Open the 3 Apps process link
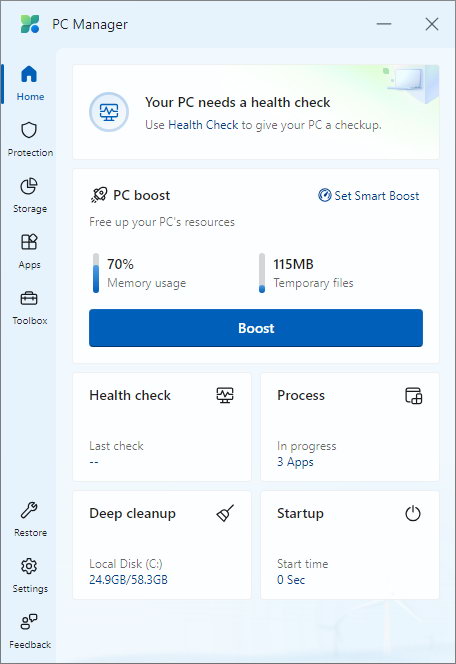 295,462
